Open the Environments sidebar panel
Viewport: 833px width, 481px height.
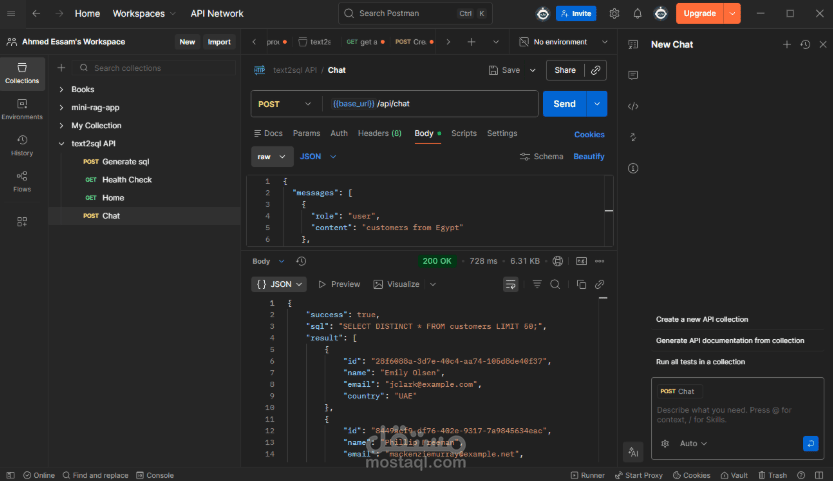[x=22, y=109]
